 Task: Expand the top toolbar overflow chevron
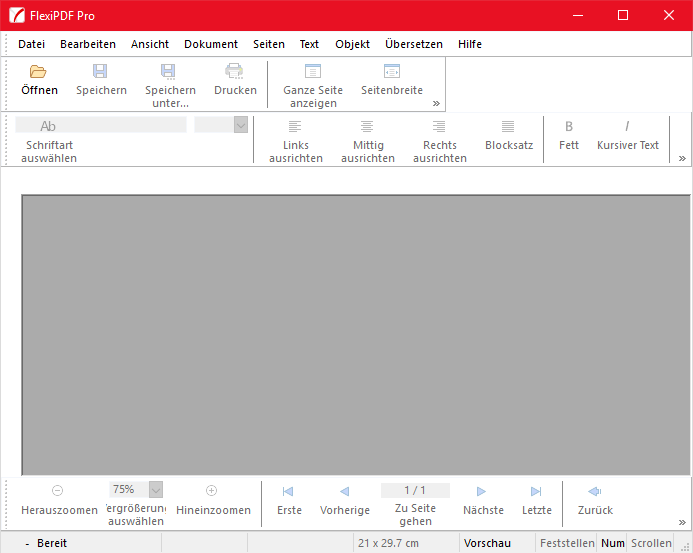(x=436, y=103)
